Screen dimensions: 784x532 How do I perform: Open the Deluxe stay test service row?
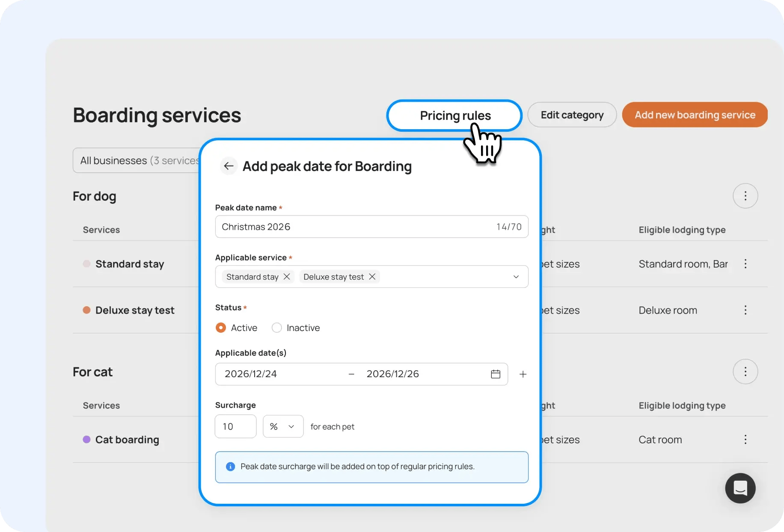[x=135, y=310]
